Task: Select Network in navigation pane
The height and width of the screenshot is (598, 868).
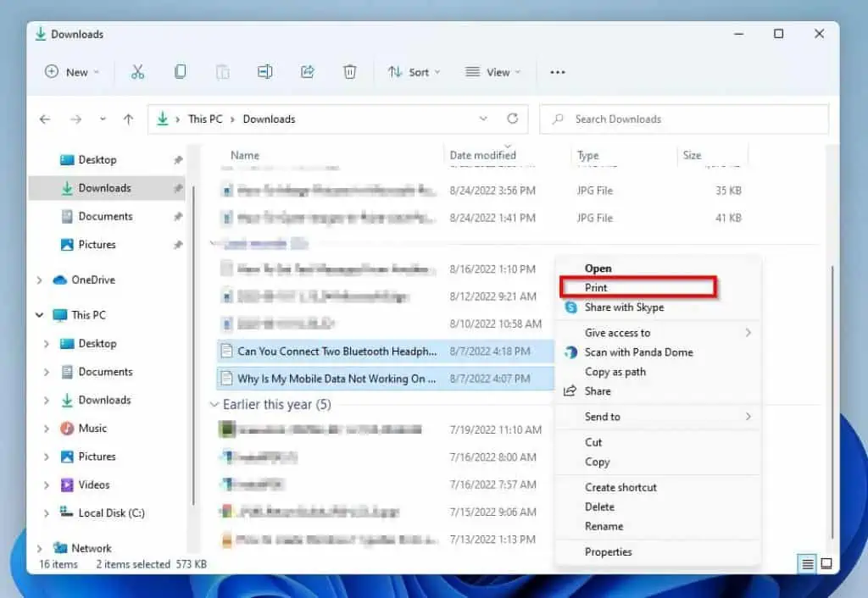Action: pos(91,548)
